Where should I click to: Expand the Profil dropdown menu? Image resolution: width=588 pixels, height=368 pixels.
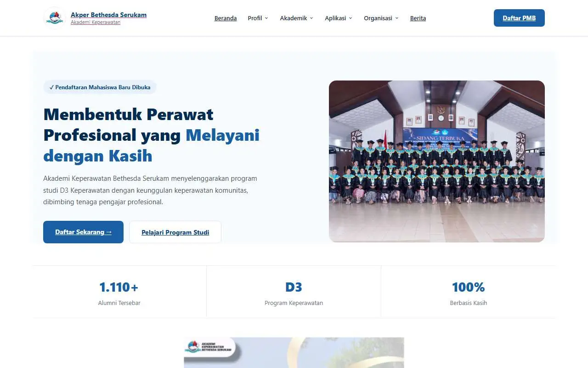(x=258, y=18)
